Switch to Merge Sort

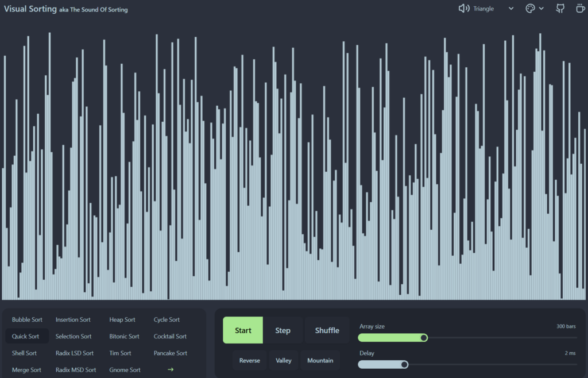pyautogui.click(x=26, y=370)
